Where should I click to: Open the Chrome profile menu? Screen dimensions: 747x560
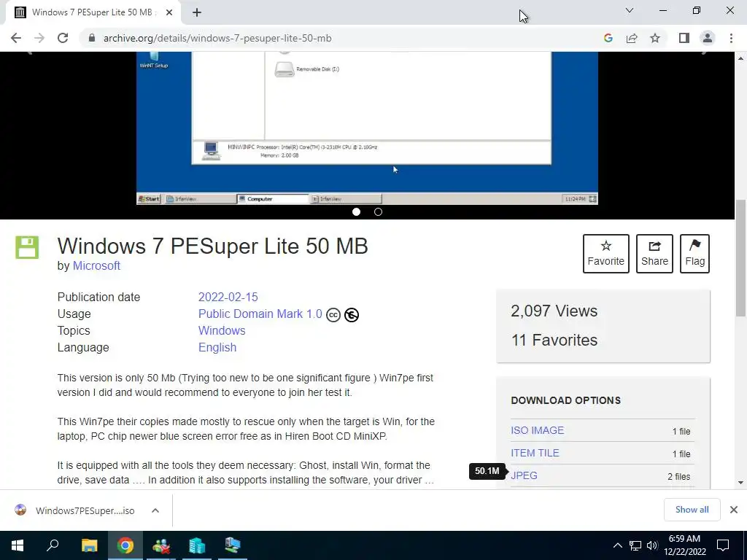pos(708,38)
